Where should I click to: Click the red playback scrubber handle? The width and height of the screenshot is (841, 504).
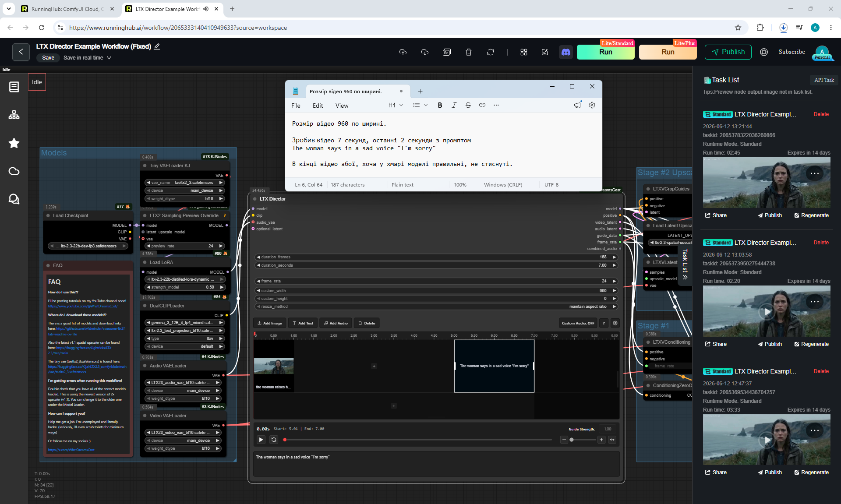click(285, 440)
